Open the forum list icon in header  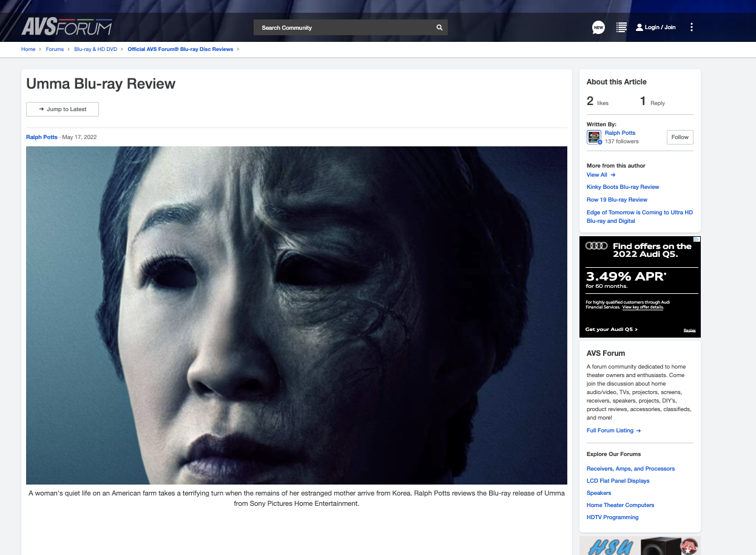coord(621,27)
